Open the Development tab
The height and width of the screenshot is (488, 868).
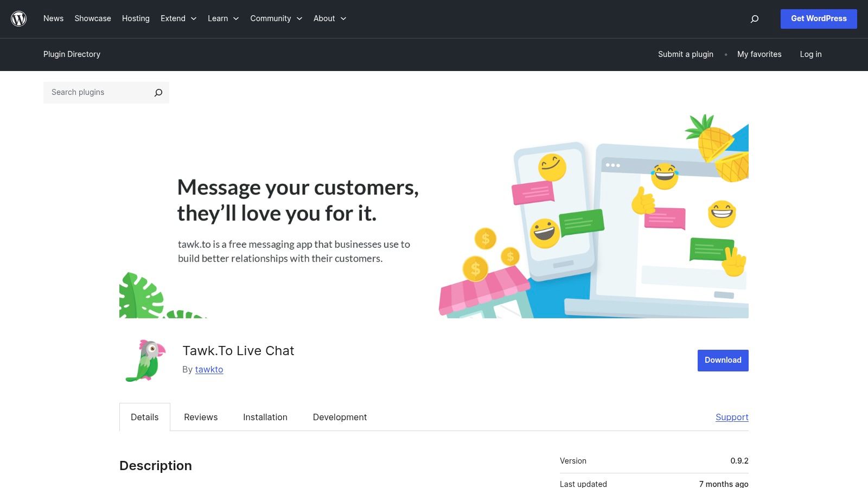point(340,417)
